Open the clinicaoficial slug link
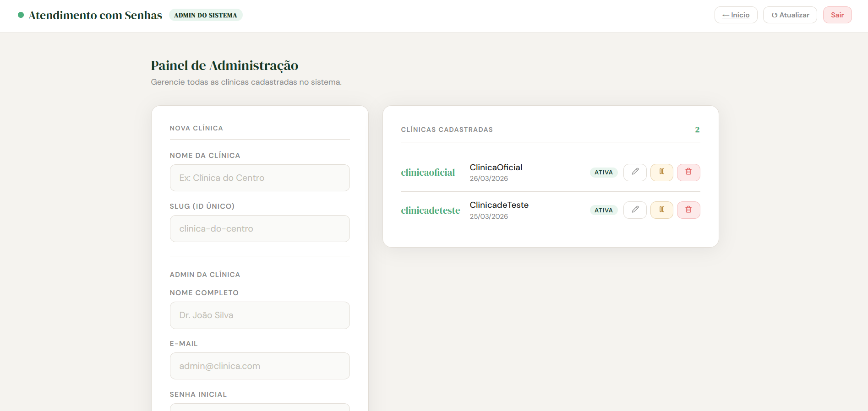The image size is (868, 411). click(x=428, y=173)
